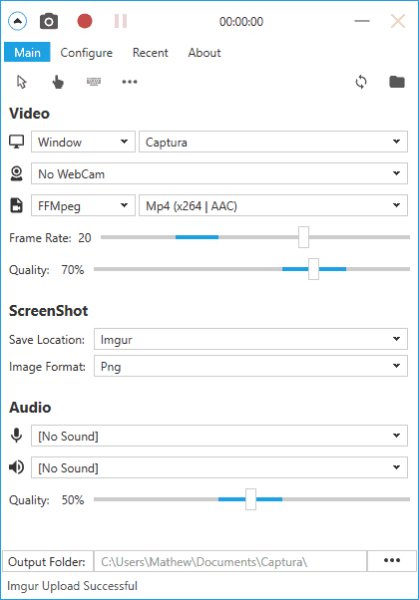Click the collapse arrow icon at top-left
The image size is (419, 600).
coord(17,21)
